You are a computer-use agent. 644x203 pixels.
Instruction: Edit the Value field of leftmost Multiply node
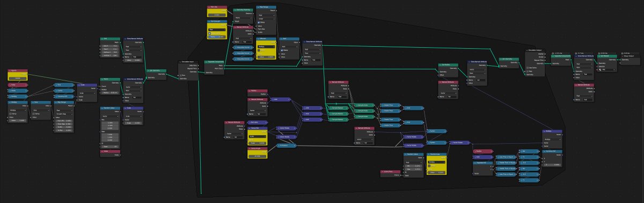pos(18,120)
